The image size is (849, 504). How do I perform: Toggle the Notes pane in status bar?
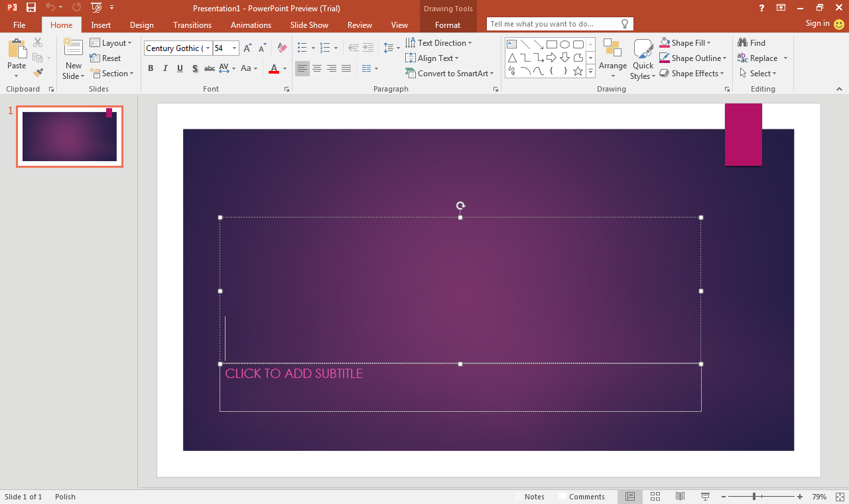[x=529, y=497]
